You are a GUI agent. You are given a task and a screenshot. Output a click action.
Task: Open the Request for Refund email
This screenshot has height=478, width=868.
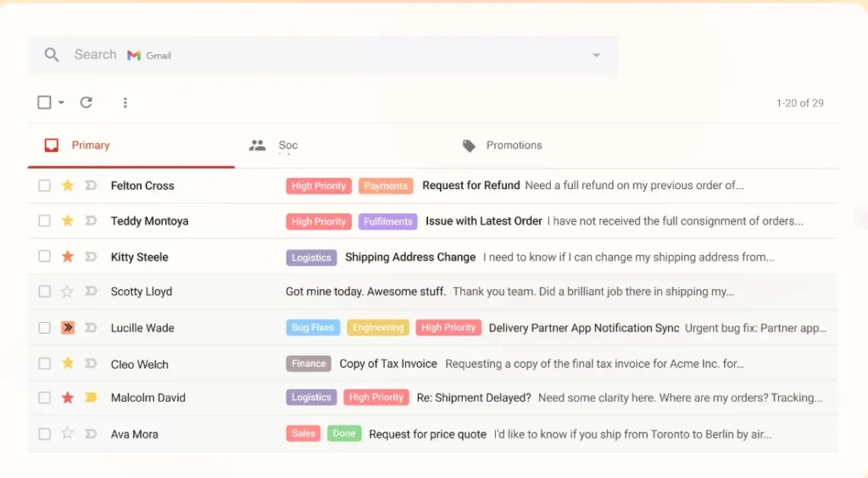[470, 186]
